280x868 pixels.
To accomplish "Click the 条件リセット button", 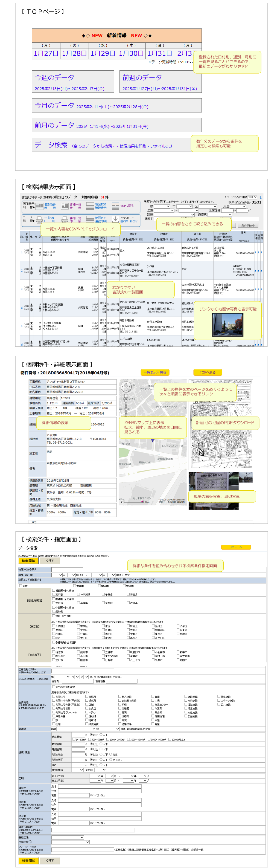I will 248,225.
